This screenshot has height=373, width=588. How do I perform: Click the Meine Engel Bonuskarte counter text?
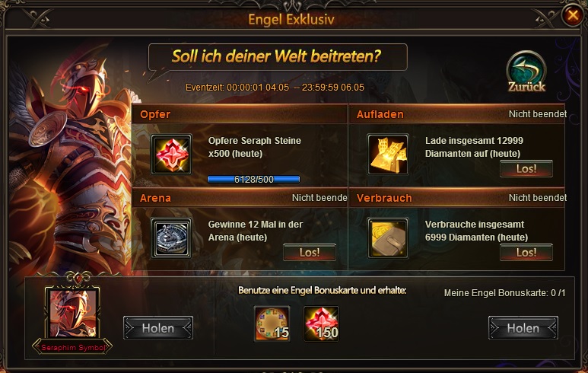[504, 293]
